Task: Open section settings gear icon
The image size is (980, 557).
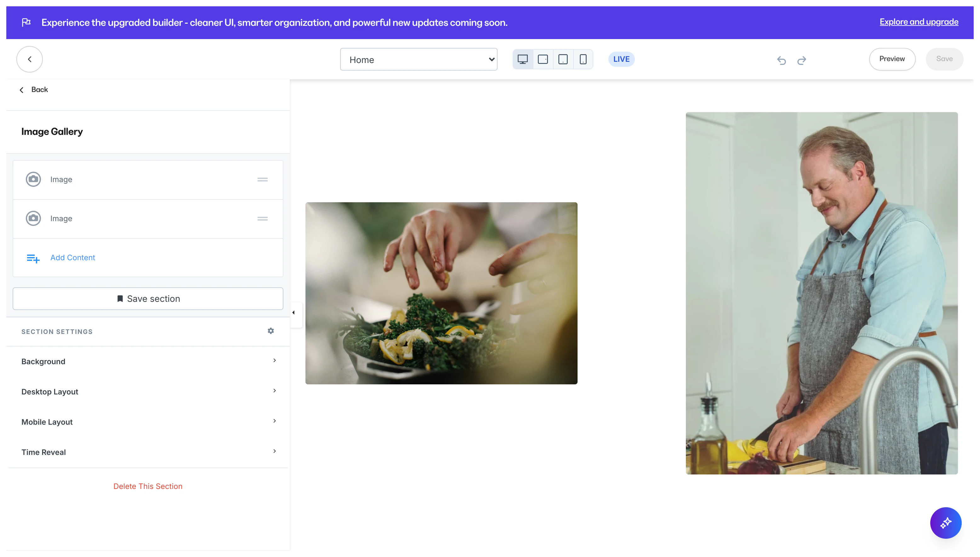Action: click(271, 331)
